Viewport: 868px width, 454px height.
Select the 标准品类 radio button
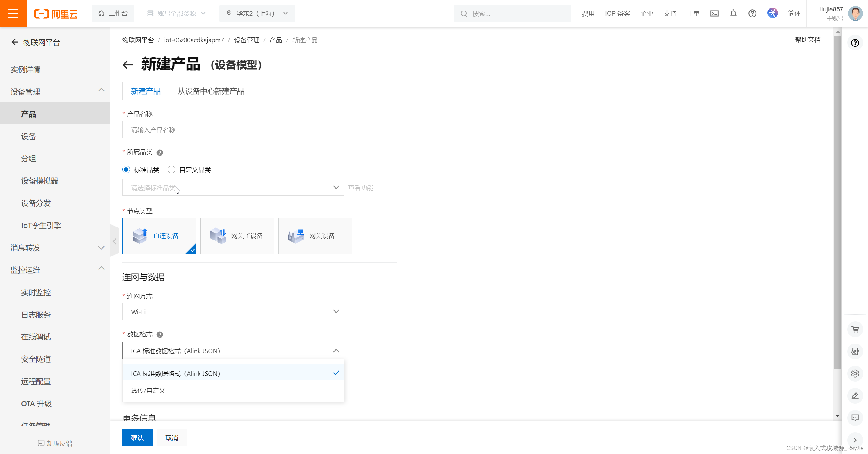point(126,170)
